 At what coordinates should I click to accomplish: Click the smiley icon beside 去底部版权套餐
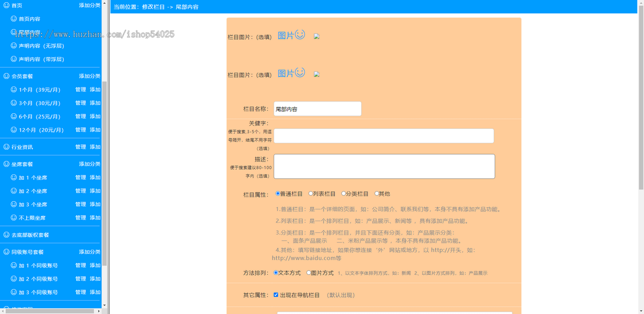[x=6, y=235]
